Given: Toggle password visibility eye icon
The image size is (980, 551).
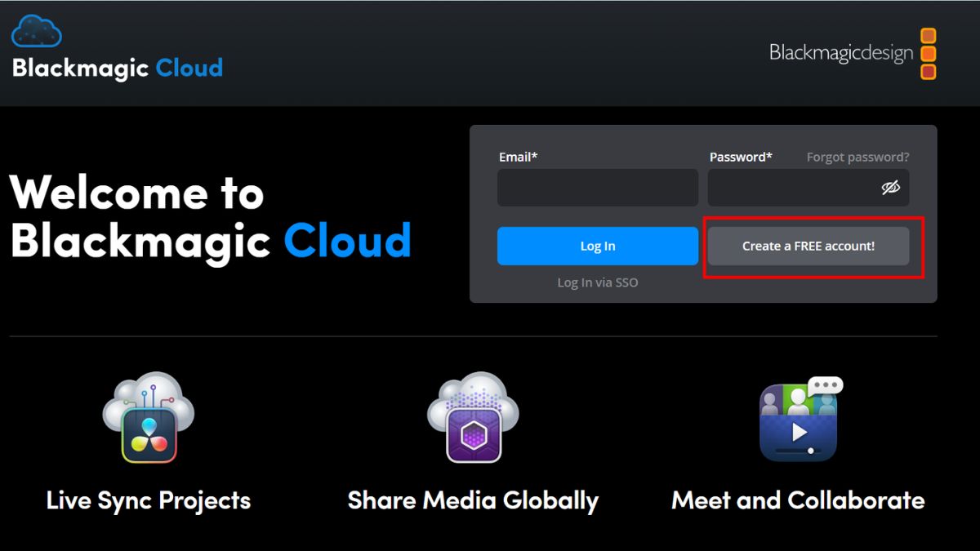Looking at the screenshot, I should 890,188.
